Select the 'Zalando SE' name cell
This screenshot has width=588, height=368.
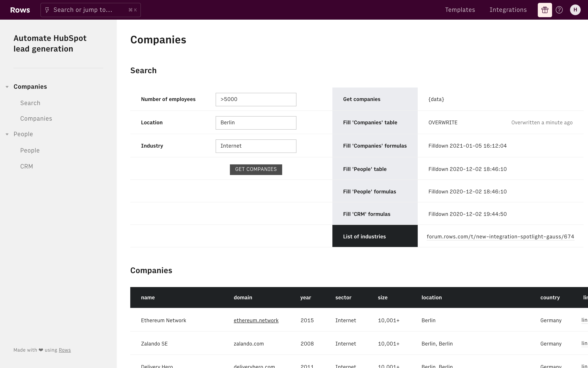(x=154, y=344)
